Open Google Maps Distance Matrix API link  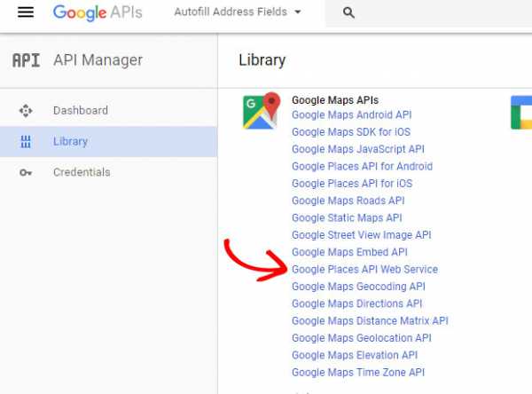pos(370,321)
